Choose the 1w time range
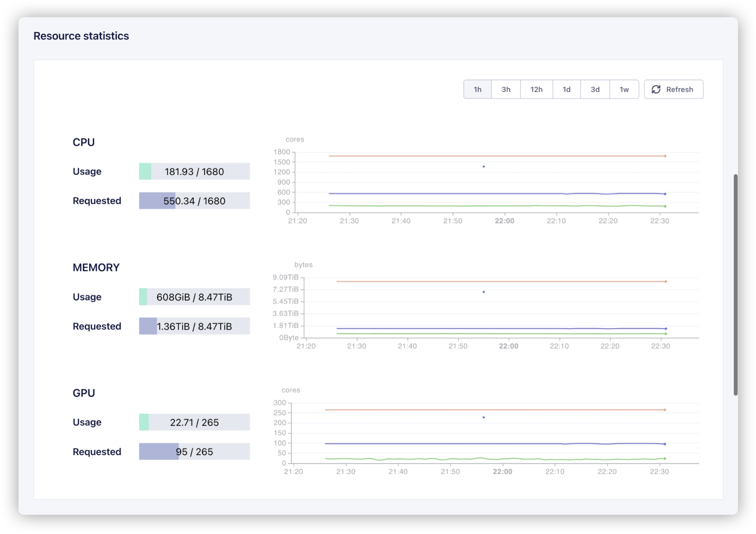This screenshot has width=756, height=534. click(624, 89)
